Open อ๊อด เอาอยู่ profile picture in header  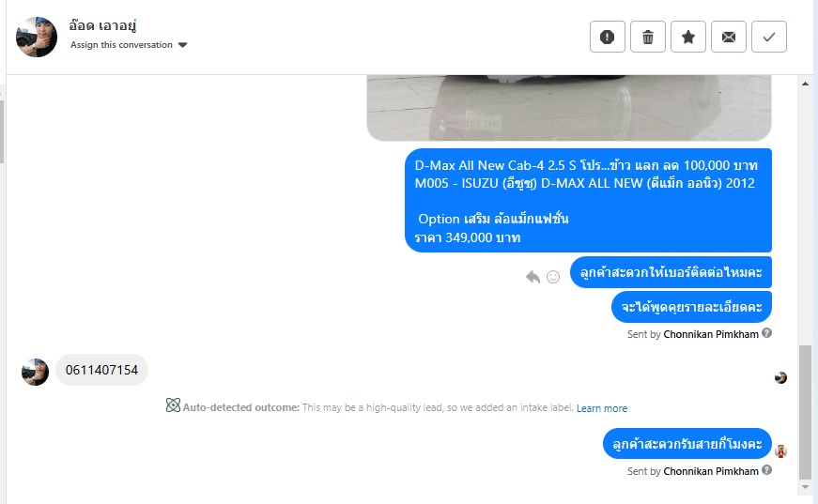click(x=37, y=37)
